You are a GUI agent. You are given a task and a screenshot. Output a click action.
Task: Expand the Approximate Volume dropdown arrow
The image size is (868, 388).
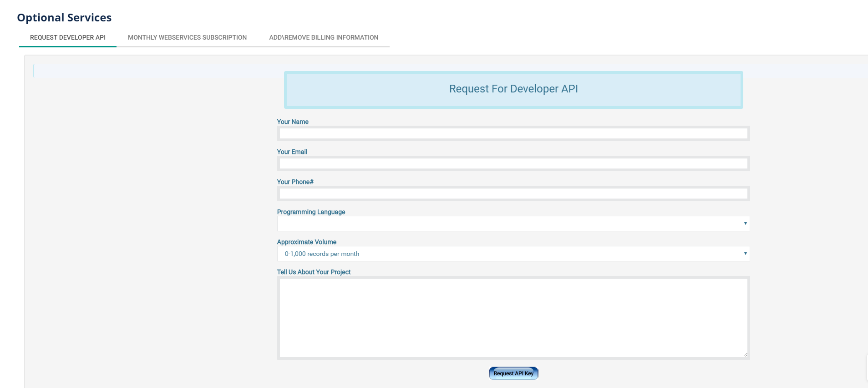coord(745,254)
